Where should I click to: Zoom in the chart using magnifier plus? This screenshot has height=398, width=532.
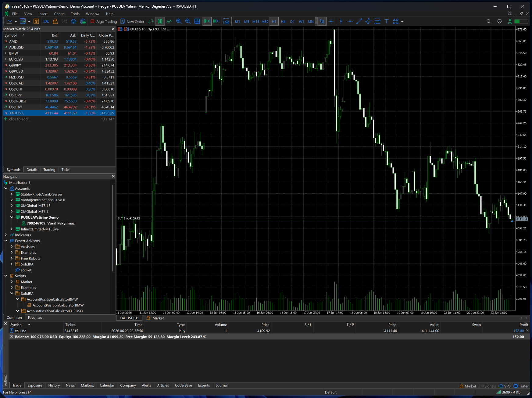(x=179, y=21)
